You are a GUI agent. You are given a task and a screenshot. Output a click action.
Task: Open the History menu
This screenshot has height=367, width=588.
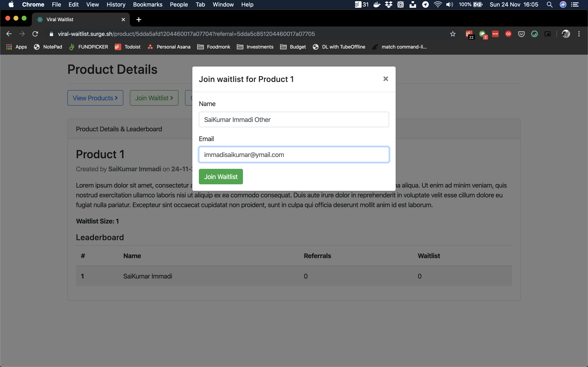[116, 4]
